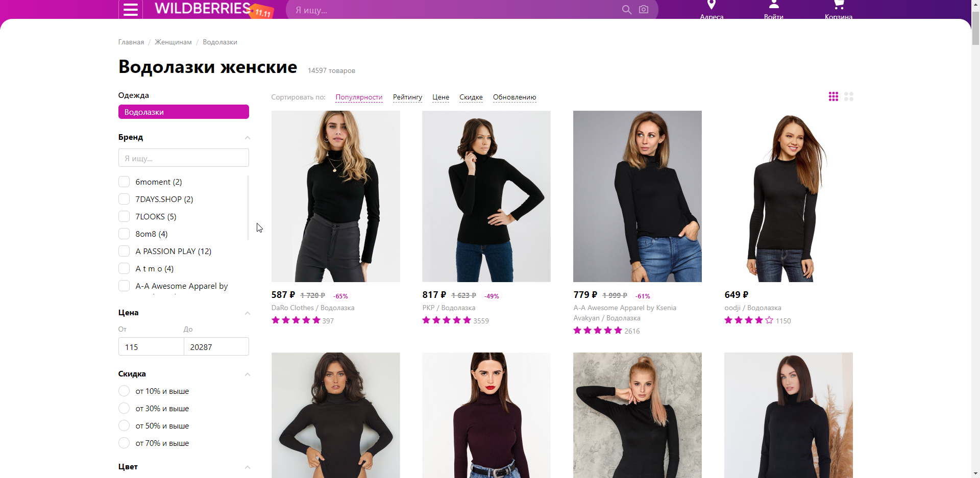Sort products by Рейтингу
Image resolution: width=980 pixels, height=478 pixels.
click(407, 97)
